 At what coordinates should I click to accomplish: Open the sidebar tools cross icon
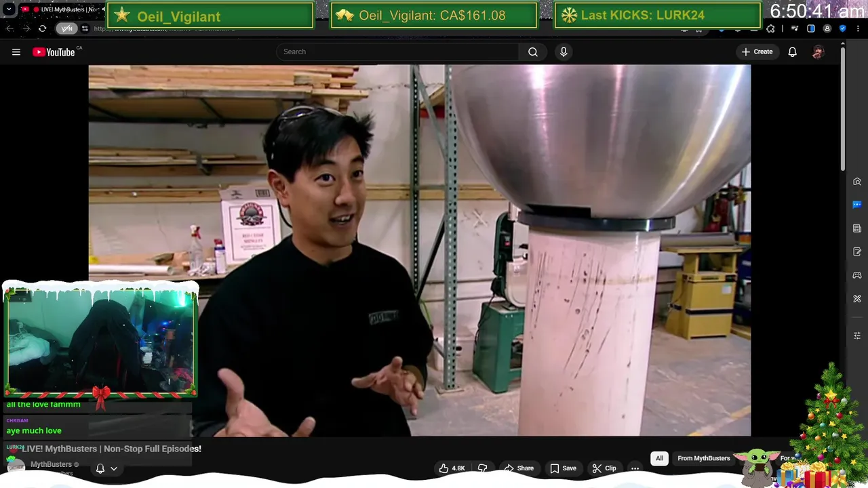(x=857, y=299)
